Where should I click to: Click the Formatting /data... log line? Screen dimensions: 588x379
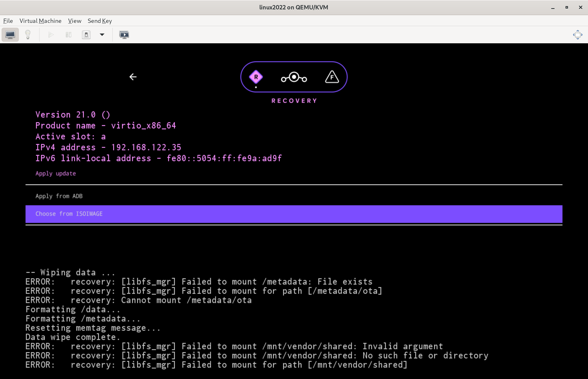pyautogui.click(x=73, y=310)
